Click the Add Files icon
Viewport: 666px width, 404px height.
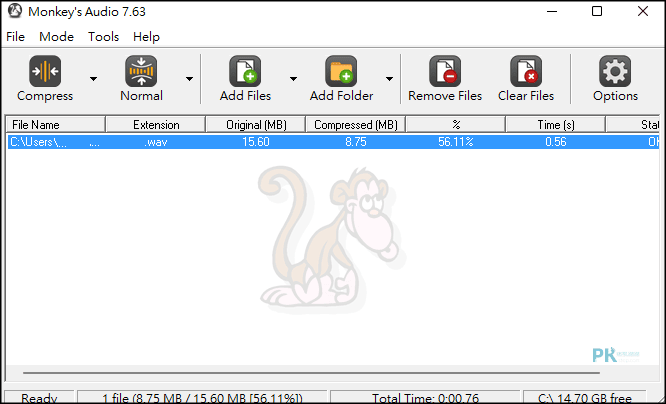click(x=245, y=71)
